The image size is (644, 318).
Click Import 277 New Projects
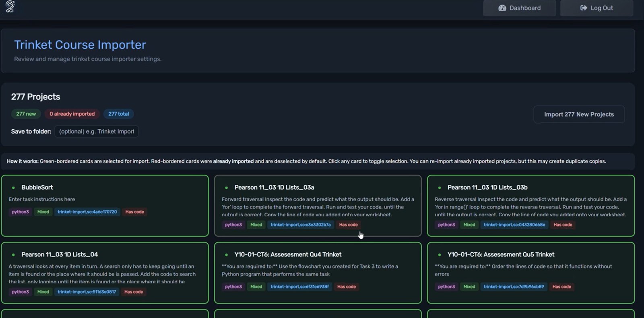[x=579, y=114]
